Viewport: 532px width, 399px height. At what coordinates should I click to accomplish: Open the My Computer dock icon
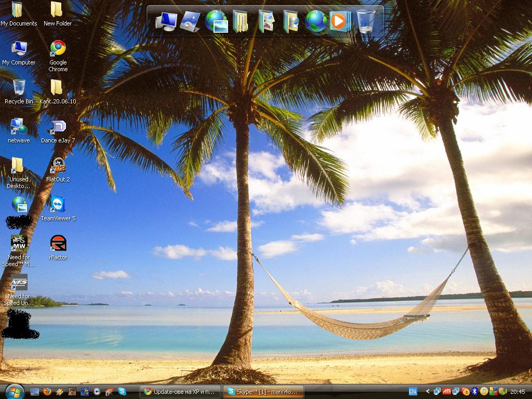tap(166, 21)
